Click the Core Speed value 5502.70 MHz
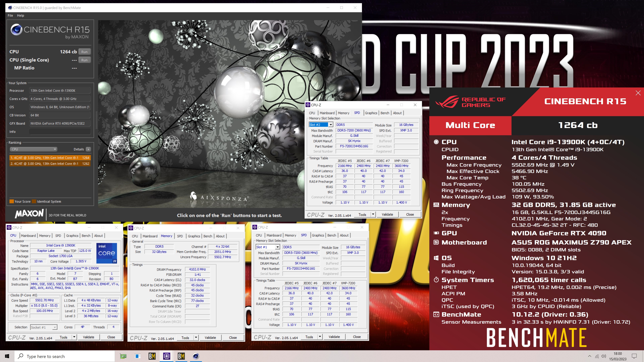Image resolution: width=644 pixels, height=362 pixels. (x=44, y=300)
